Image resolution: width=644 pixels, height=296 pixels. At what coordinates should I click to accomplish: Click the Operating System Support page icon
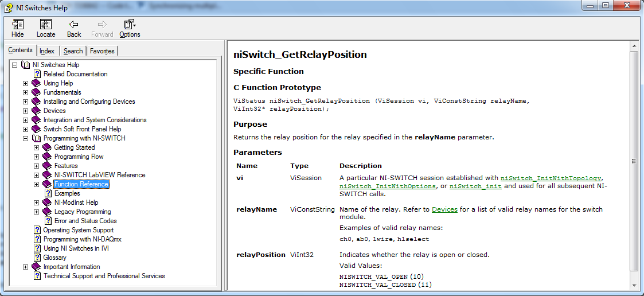37,230
